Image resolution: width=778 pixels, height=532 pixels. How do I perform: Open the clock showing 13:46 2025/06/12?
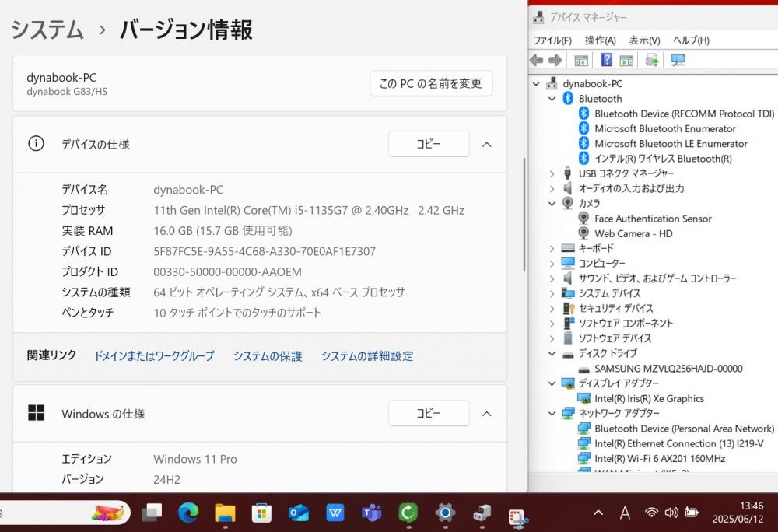[738, 513]
